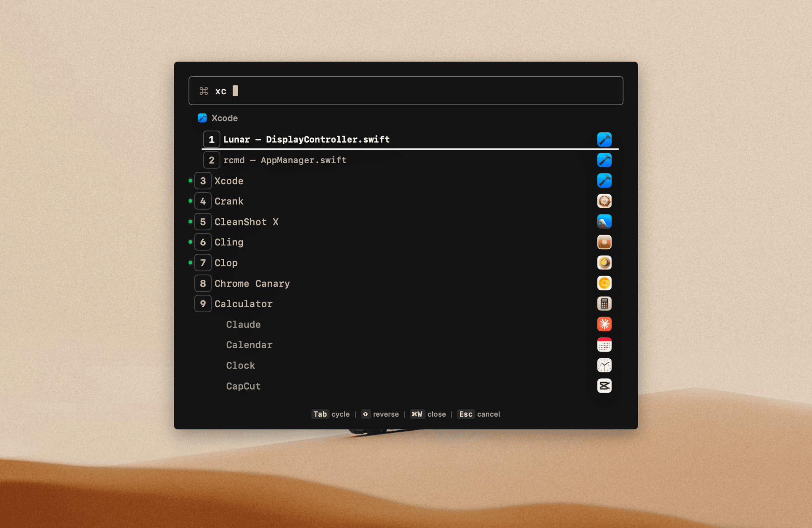Click the number 4 shortcut badge
The width and height of the screenshot is (812, 528).
[203, 201]
